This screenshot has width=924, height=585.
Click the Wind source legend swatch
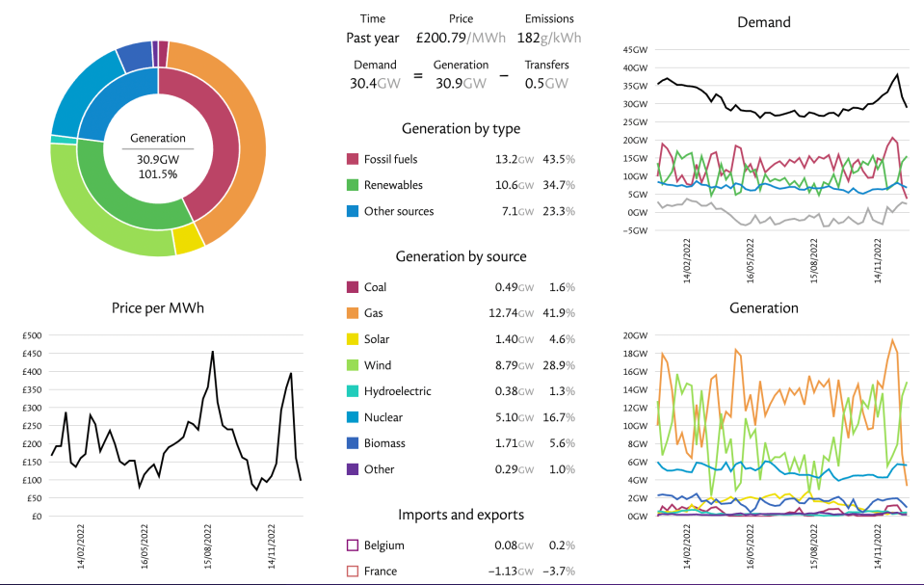click(x=352, y=365)
